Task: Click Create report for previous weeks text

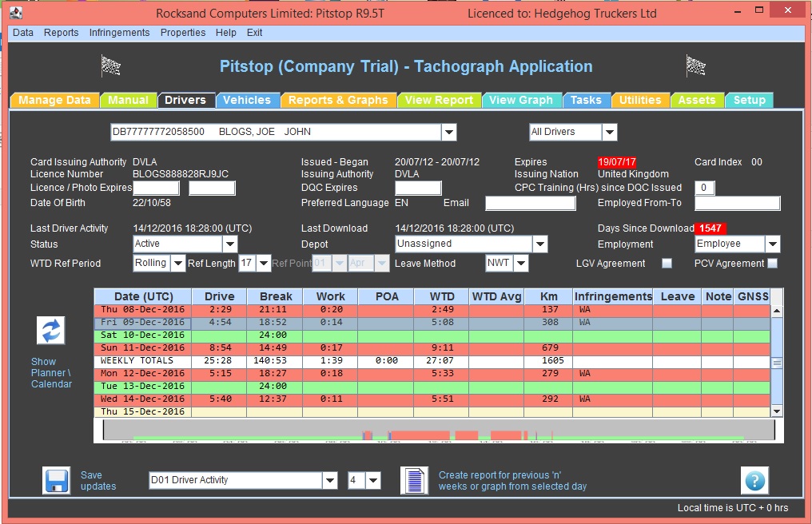Action: 512,481
